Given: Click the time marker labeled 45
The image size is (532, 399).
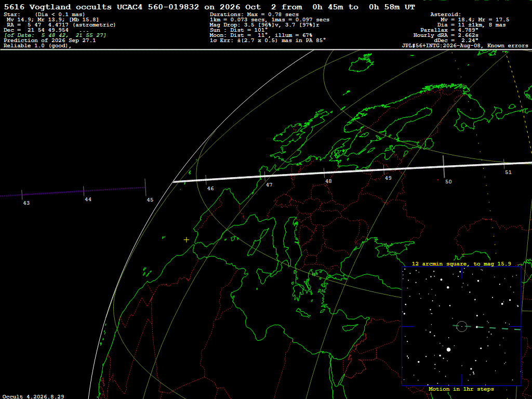Looking at the screenshot, I should point(150,200).
